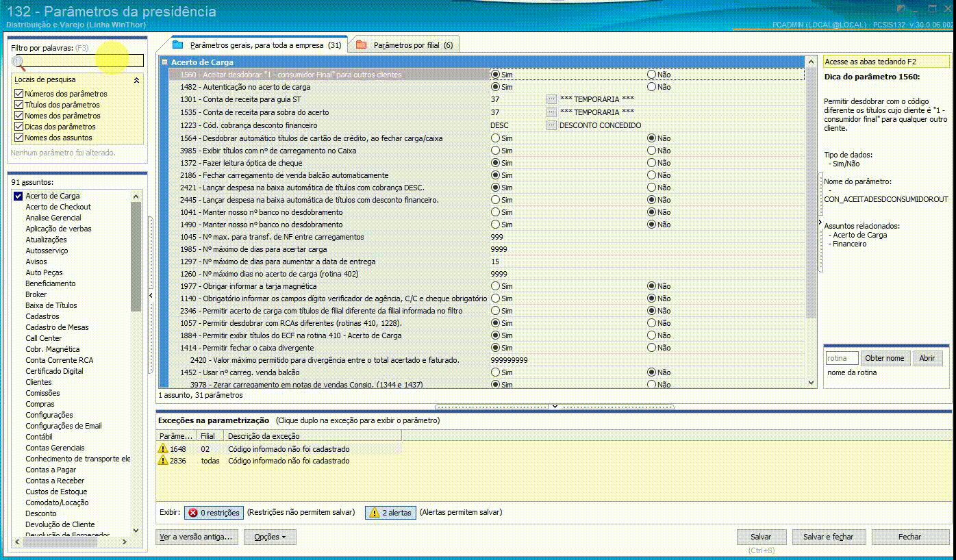
Task: Click the magnifying glass search icon
Action: click(x=18, y=63)
